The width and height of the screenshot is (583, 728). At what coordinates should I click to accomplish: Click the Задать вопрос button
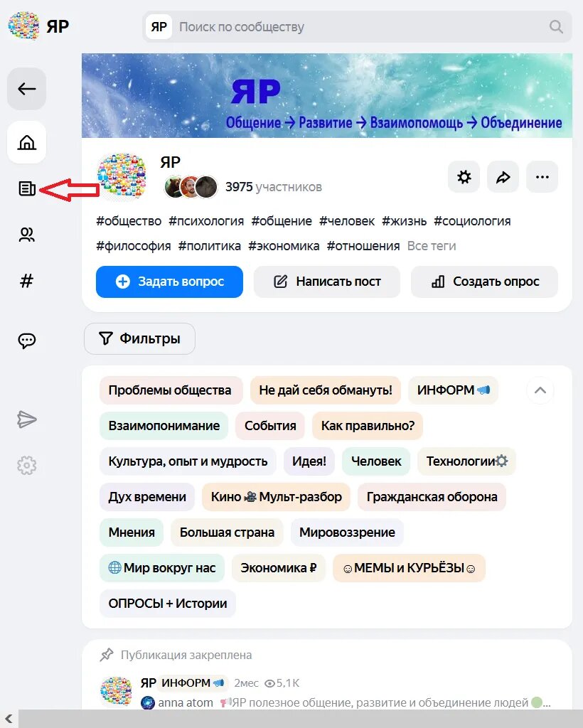point(169,282)
